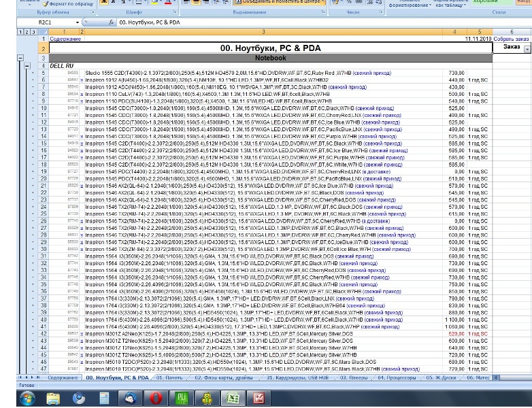Click the Insert Function fx icon
532x408 pixels.
(111, 22)
